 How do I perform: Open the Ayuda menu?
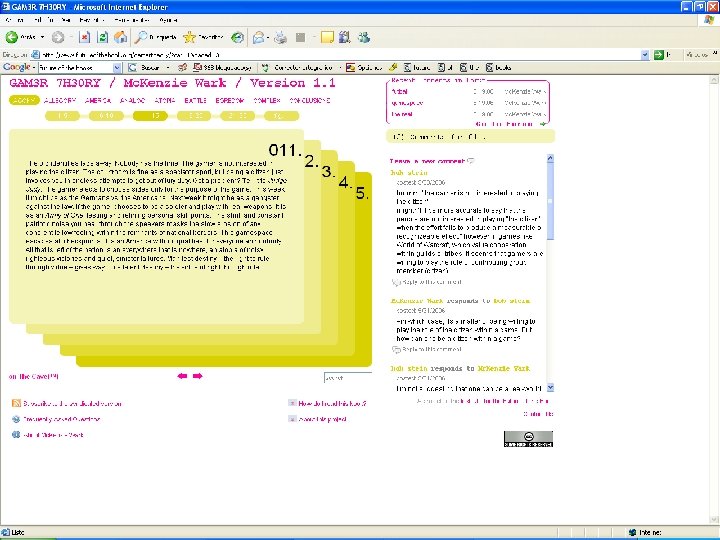click(x=168, y=20)
